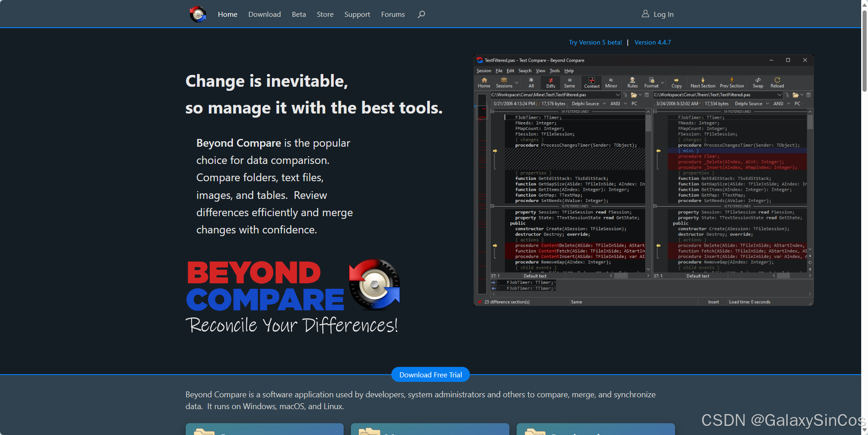
Task: Click the open-folder icon beside left Mine path
Action: [x=634, y=95]
